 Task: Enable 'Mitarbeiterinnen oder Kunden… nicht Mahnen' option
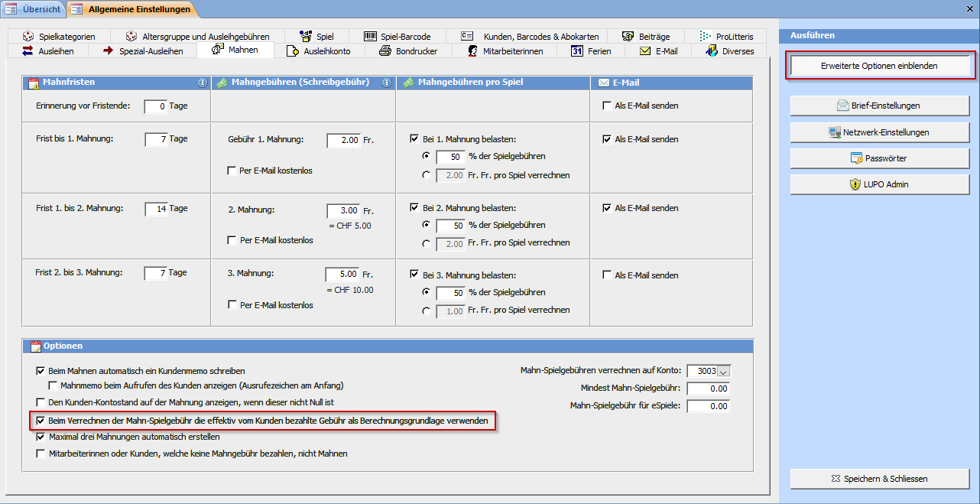41,454
